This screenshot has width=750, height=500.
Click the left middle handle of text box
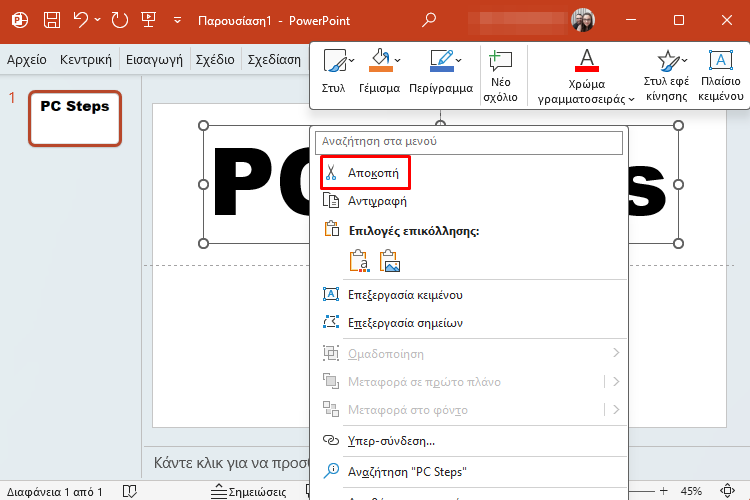pos(203,184)
